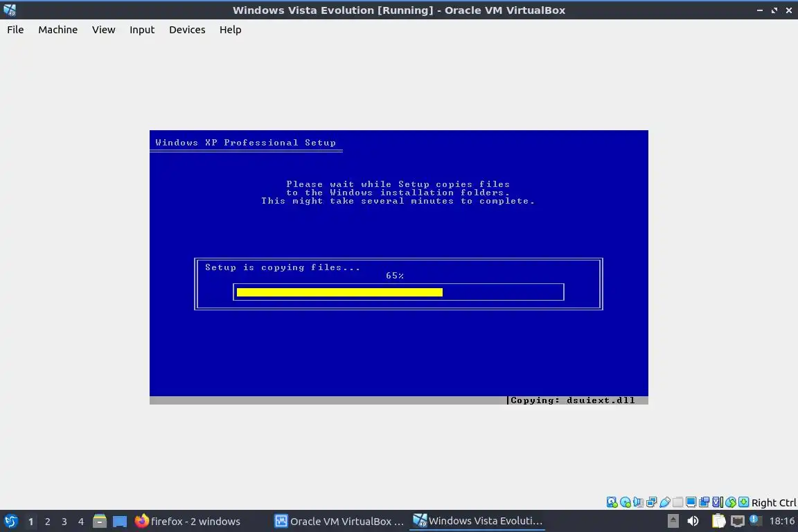The image size is (798, 532).
Task: Click 'This might take several minutes' line
Action: click(398, 201)
